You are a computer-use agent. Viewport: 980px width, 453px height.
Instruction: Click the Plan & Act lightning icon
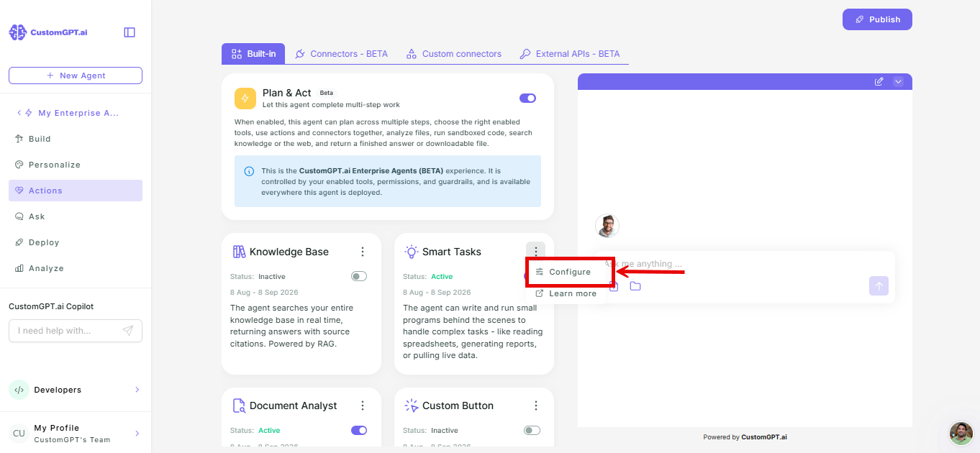point(245,99)
